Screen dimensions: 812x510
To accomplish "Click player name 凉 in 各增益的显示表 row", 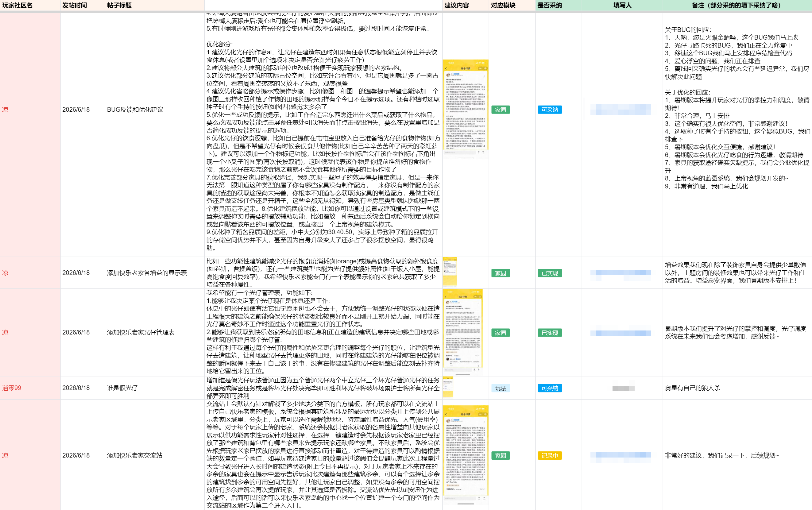I will 5,273.
